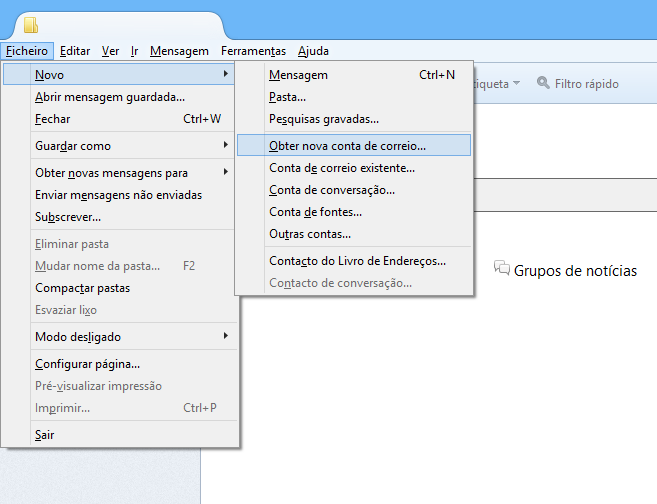Click Abrir mensagem guardada...
657x504 pixels.
click(110, 97)
